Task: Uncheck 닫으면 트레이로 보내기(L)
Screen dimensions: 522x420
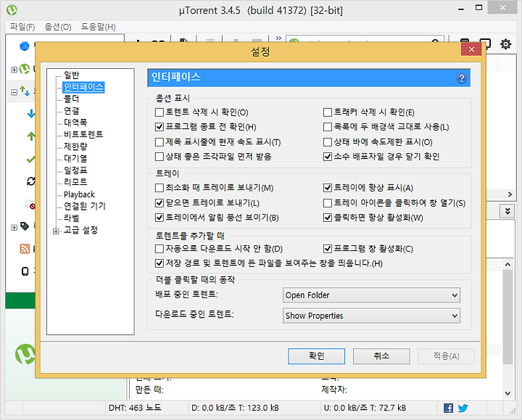Action: click(x=159, y=203)
